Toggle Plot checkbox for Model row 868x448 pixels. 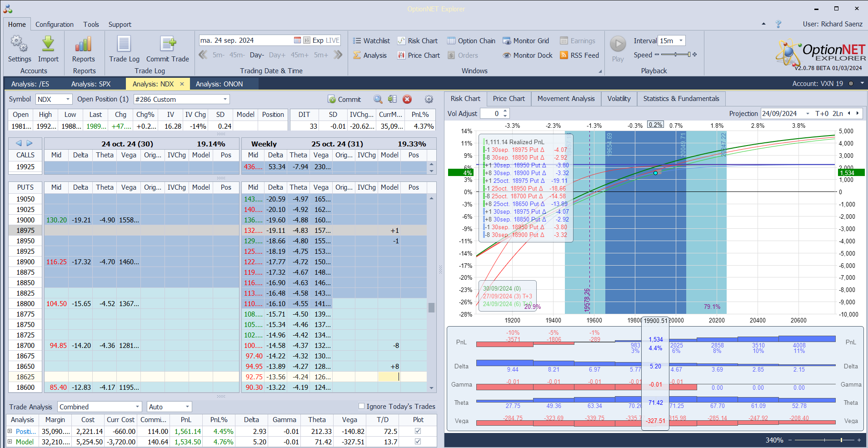[x=418, y=442]
